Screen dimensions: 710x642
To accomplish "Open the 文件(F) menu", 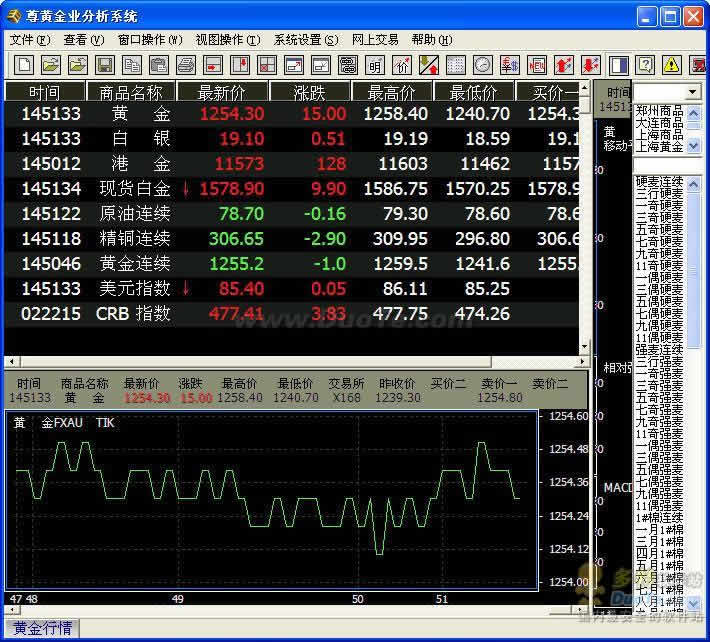I will coord(30,40).
